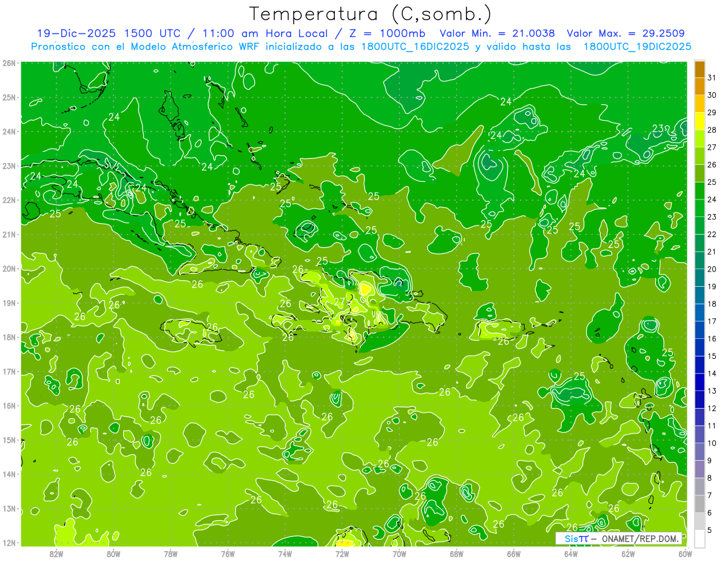
Task: Click the 74W longitude axis label
Action: click(x=285, y=554)
